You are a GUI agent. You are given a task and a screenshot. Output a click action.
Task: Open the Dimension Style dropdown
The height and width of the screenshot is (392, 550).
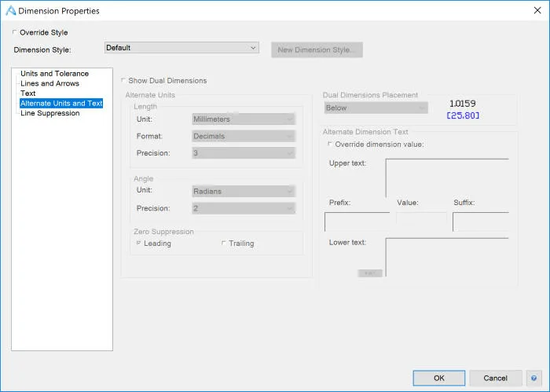point(181,48)
